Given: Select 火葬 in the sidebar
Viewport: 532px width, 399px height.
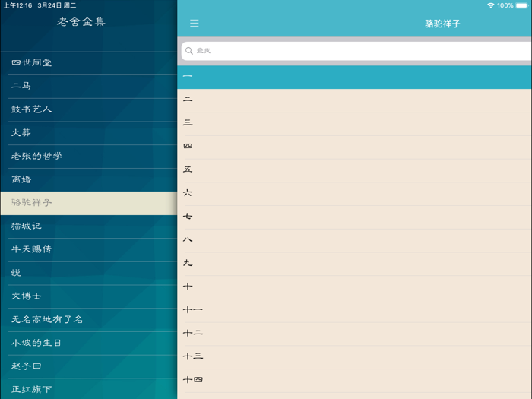Looking at the screenshot, I should click(89, 133).
